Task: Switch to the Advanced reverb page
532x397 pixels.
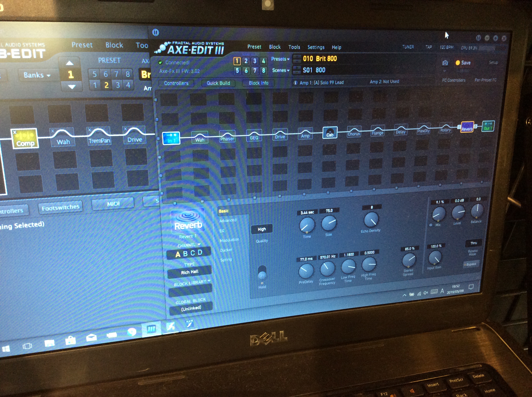Action: [228, 220]
